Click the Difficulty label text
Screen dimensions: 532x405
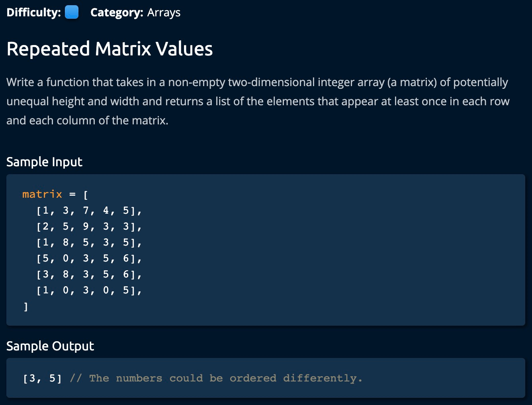[33, 12]
